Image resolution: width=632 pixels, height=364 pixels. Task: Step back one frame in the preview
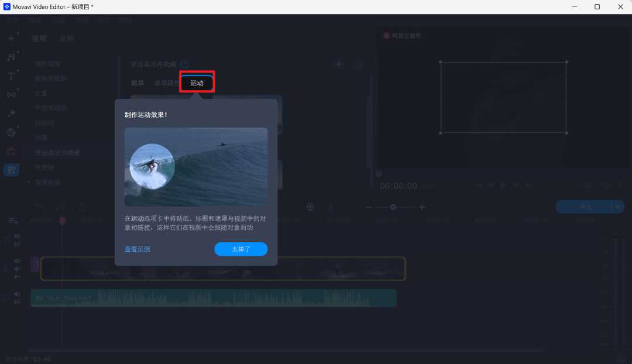(x=491, y=185)
